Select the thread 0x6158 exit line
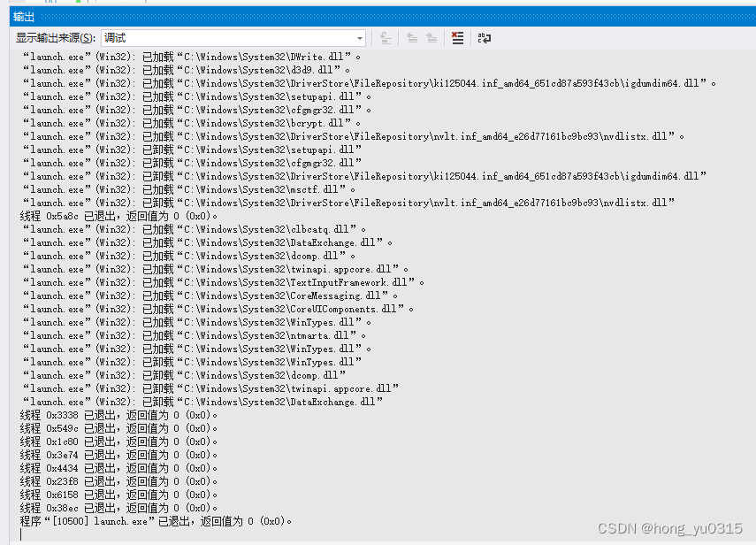 [x=118, y=495]
